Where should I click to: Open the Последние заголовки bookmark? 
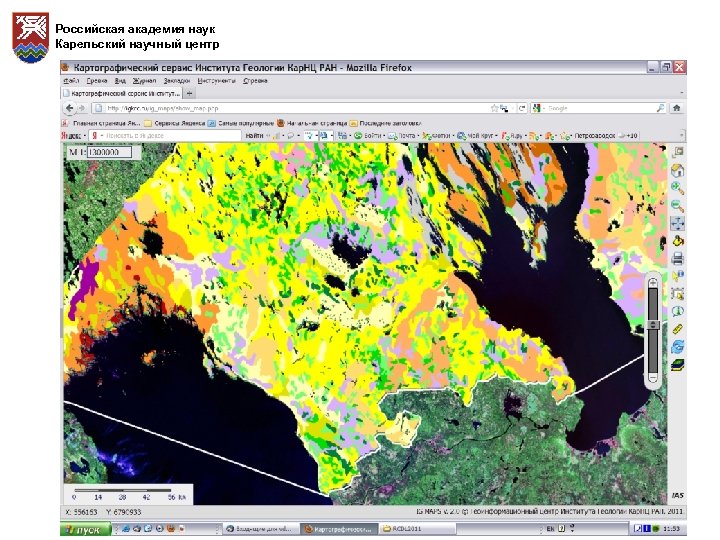[385, 123]
